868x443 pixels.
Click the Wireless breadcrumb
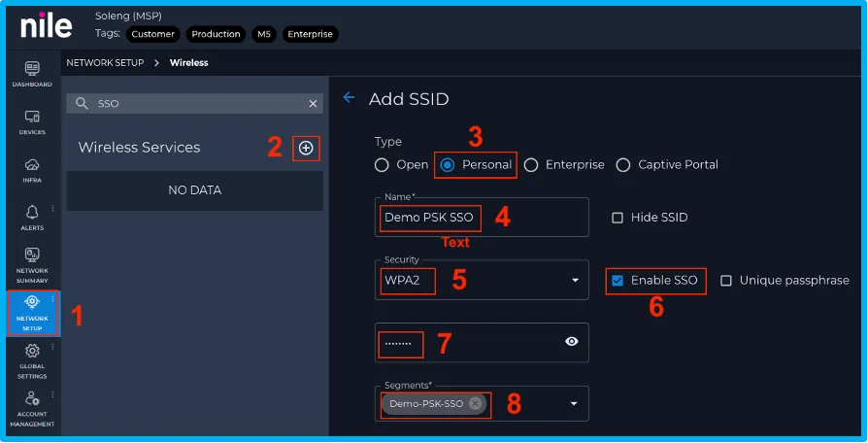188,62
